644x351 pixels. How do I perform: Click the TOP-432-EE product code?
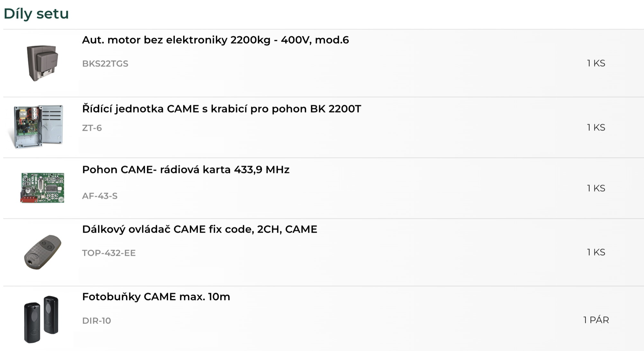click(x=109, y=253)
